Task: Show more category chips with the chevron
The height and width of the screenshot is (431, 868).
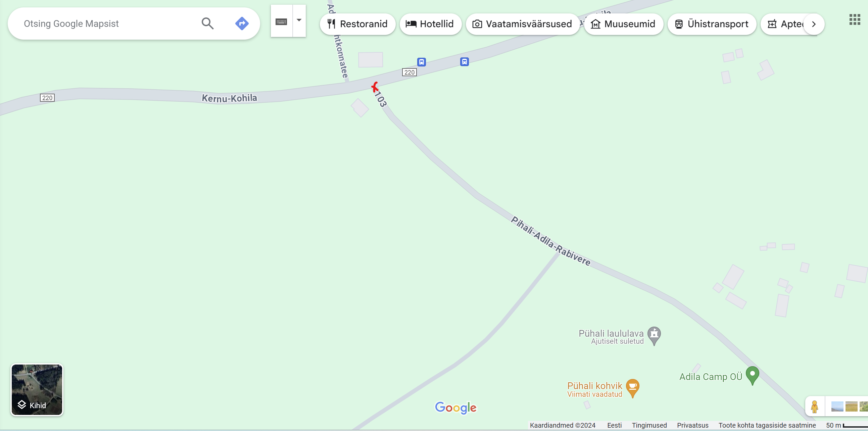Action: (x=814, y=24)
